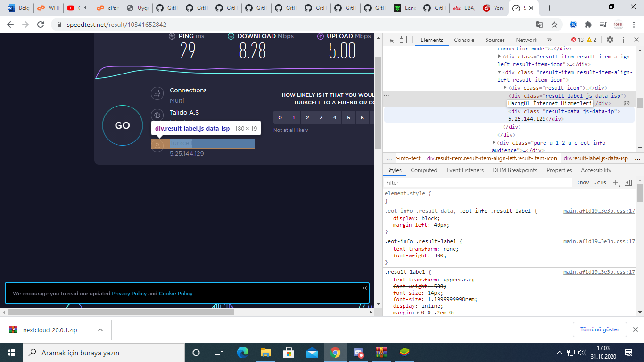Image resolution: width=644 pixels, height=362 pixels.
Task: Open the Chrome extensions puzzle icon
Action: pos(588,25)
